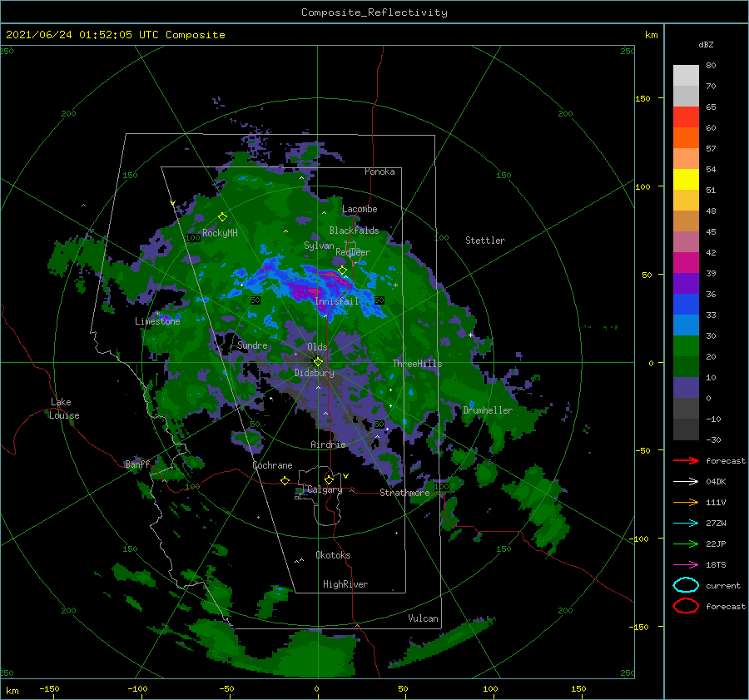Click the Limestone label
Viewport: 749px width, 700px height.
click(157, 321)
